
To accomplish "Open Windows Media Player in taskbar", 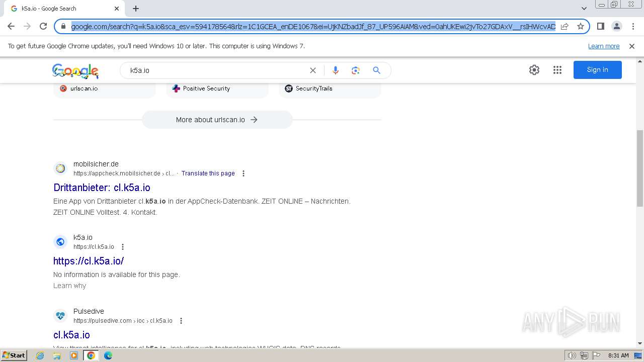I will point(74,355).
